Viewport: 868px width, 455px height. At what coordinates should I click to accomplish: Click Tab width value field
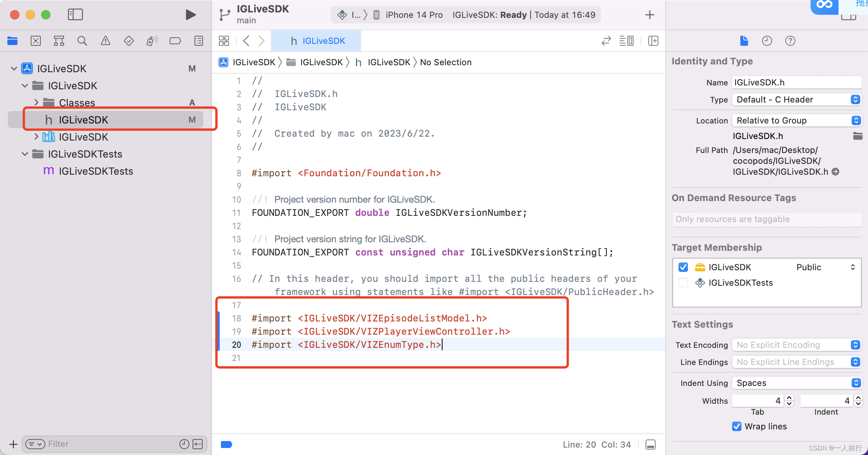pos(758,401)
